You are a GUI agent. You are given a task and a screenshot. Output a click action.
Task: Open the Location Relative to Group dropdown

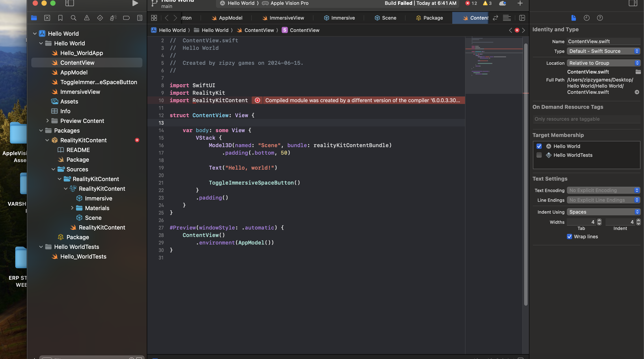pos(603,63)
